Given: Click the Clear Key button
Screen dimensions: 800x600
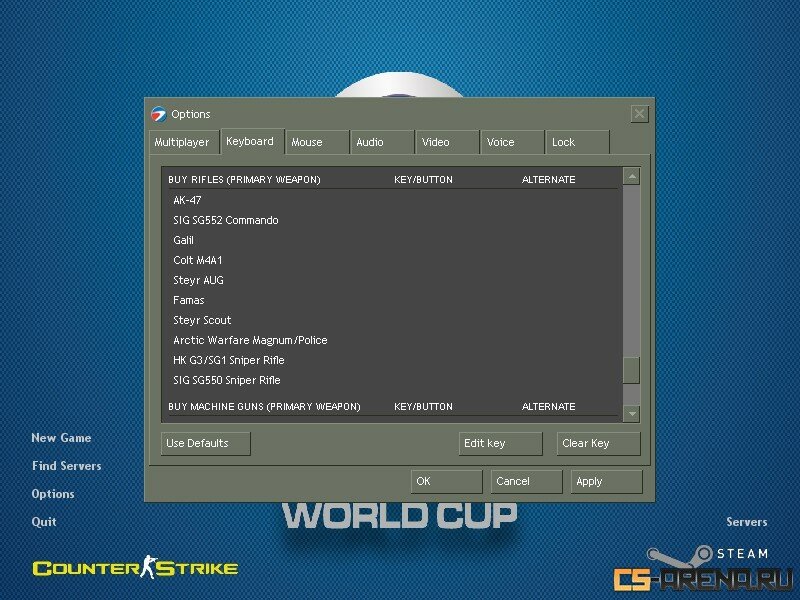Looking at the screenshot, I should pos(598,443).
